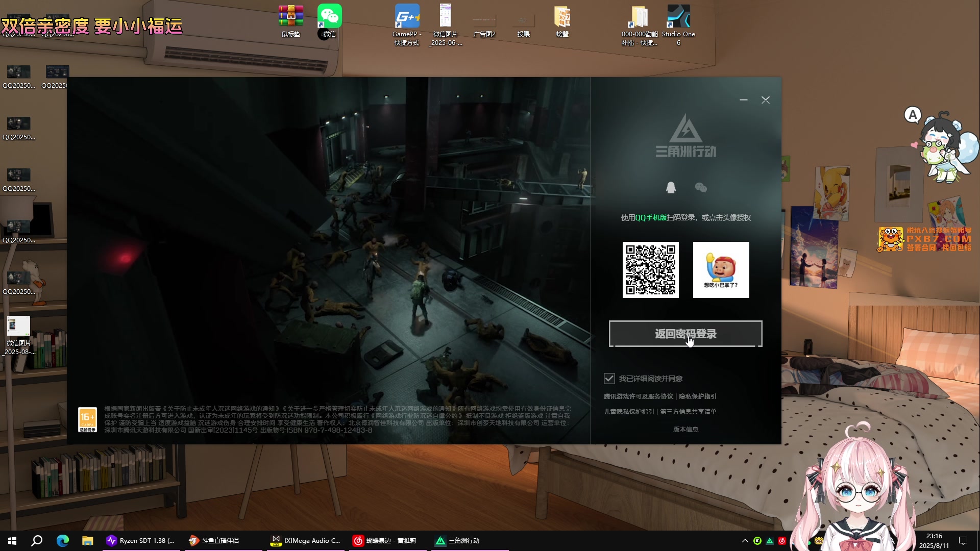
Task: Select the WeChat login icon in launcher
Action: [x=701, y=188]
